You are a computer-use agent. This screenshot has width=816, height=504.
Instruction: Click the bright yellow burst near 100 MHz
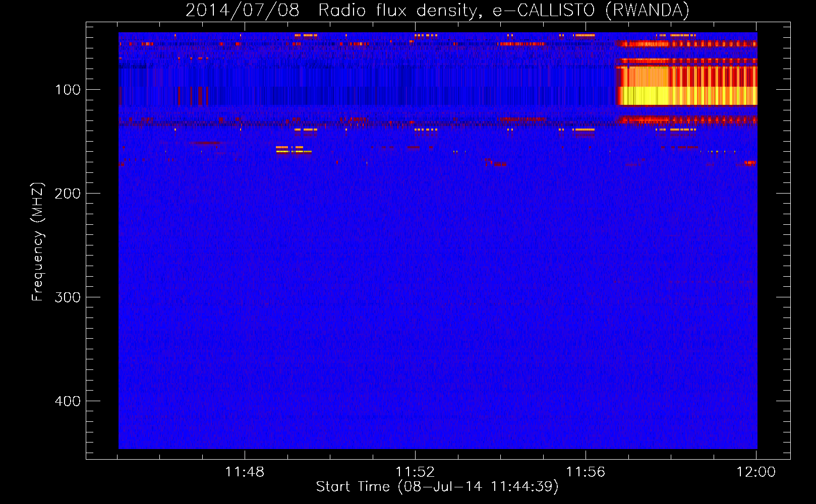(687, 95)
